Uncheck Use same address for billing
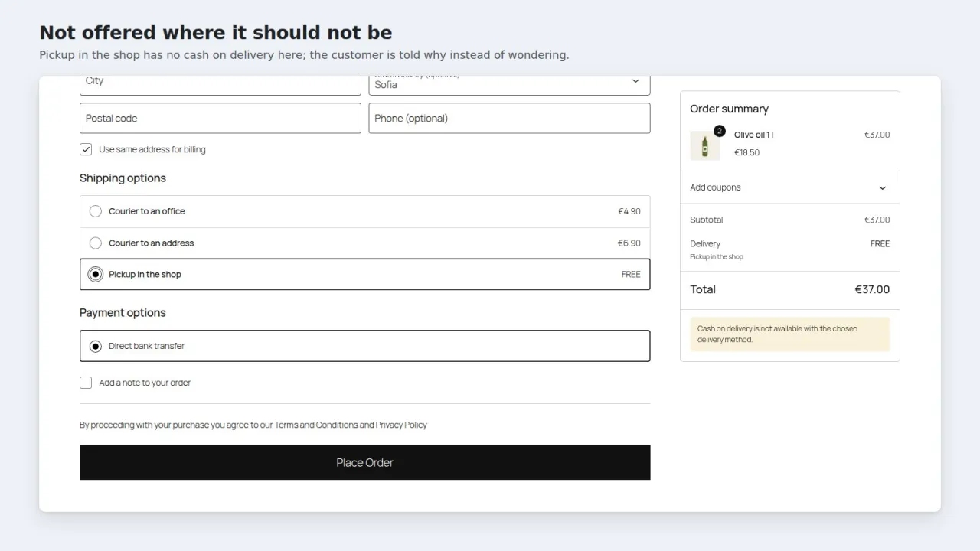Viewport: 980px width, 551px height. pyautogui.click(x=86, y=149)
